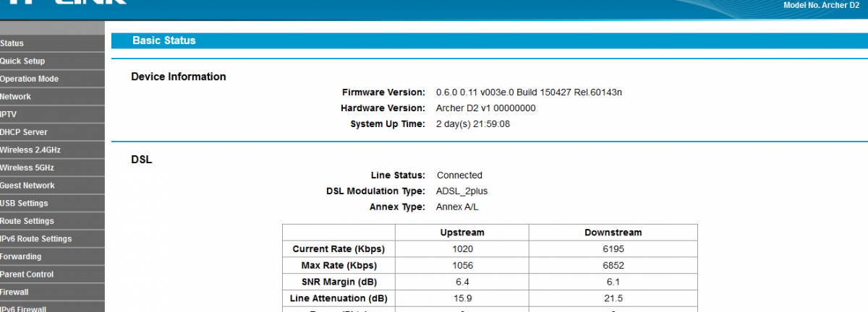
Task: Open Wireless 5GHz settings
Action: pyautogui.click(x=52, y=168)
